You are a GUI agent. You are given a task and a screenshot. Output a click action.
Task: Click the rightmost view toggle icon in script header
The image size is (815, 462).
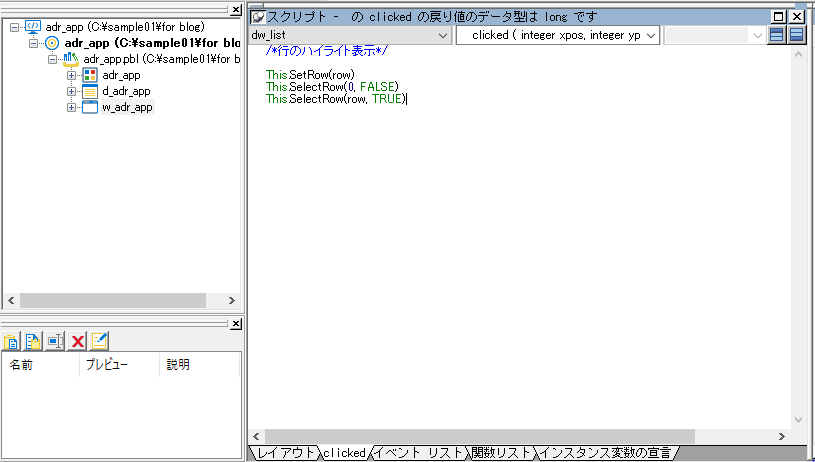coord(796,35)
